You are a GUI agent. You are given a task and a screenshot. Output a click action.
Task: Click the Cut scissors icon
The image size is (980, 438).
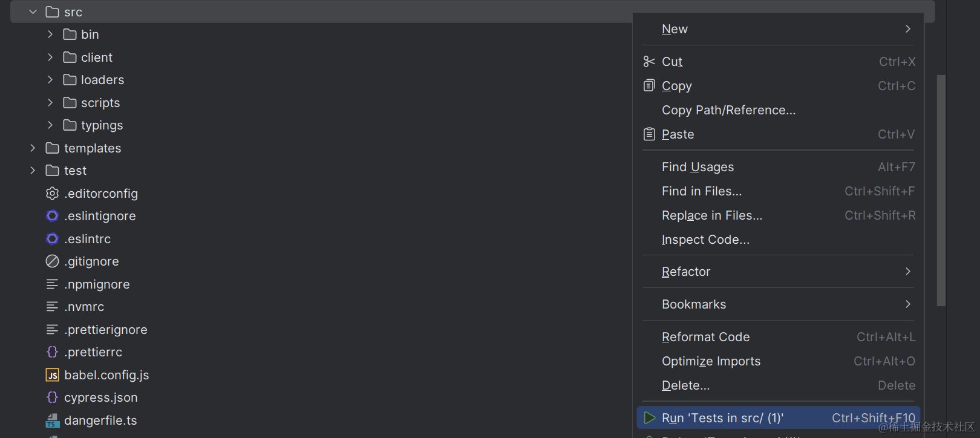pyautogui.click(x=649, y=62)
